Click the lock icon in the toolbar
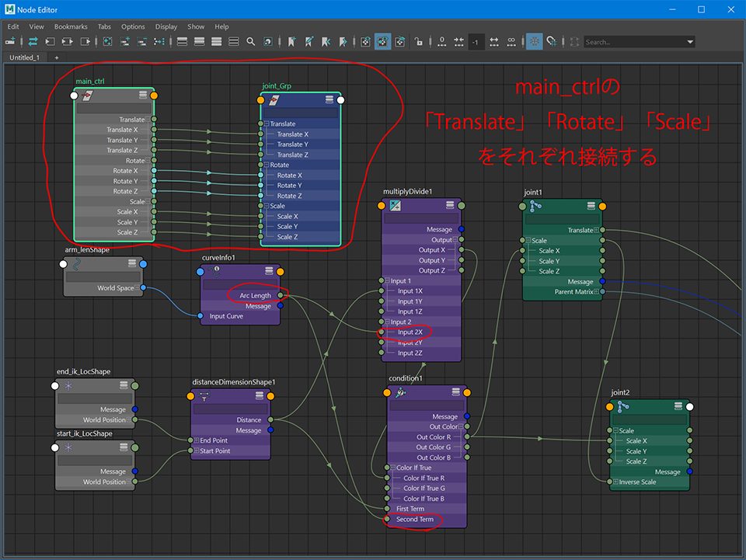Viewport: 746px width, 560px height. (x=419, y=42)
